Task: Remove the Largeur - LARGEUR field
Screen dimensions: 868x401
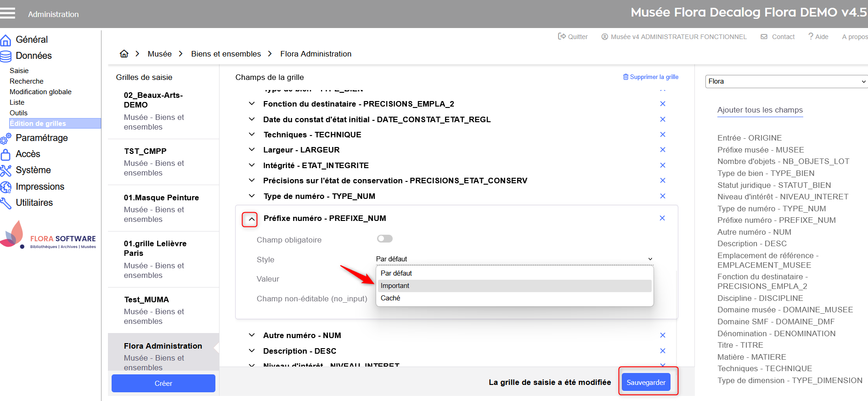Action: coord(662,150)
